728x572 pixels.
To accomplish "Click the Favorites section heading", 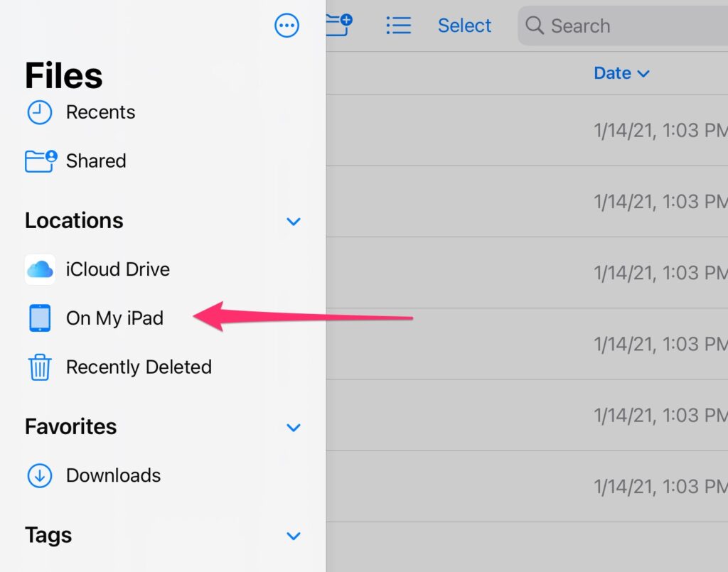I will point(70,426).
